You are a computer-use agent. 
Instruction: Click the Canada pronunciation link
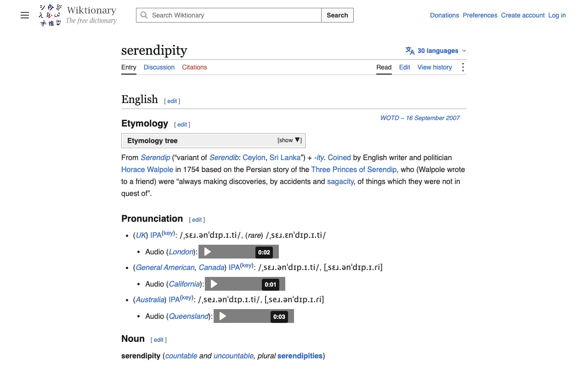pyautogui.click(x=211, y=267)
